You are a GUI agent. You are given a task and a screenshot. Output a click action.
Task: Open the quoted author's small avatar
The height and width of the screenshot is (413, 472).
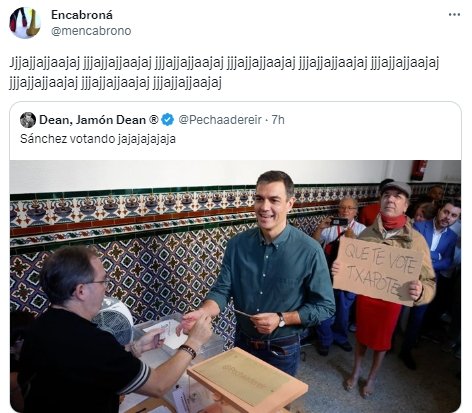(28, 120)
